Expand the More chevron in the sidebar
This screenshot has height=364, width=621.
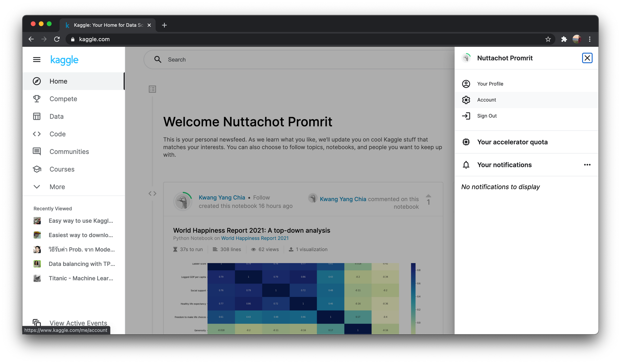coord(37,187)
